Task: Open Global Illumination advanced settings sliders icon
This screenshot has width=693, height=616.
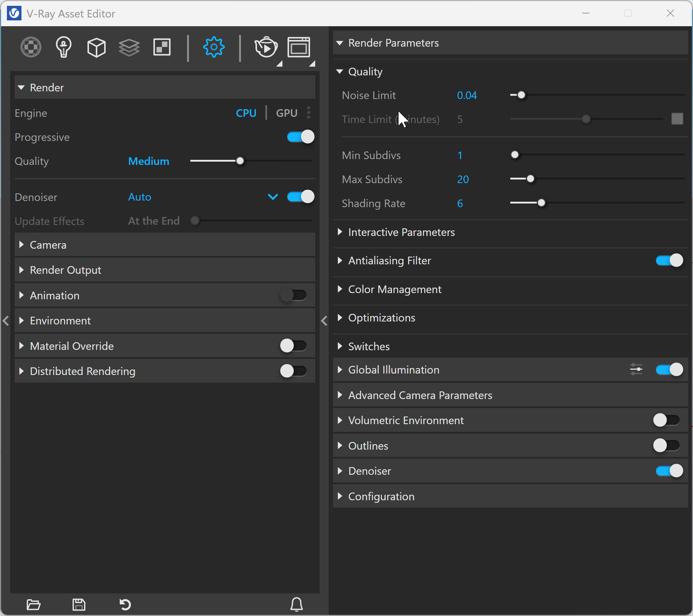Action: pyautogui.click(x=636, y=370)
